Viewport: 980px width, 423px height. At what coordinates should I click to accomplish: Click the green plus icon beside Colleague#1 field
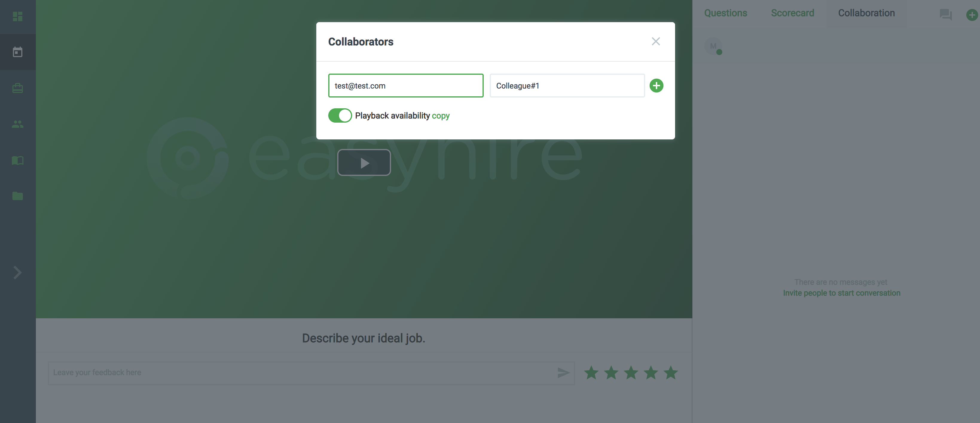[656, 86]
